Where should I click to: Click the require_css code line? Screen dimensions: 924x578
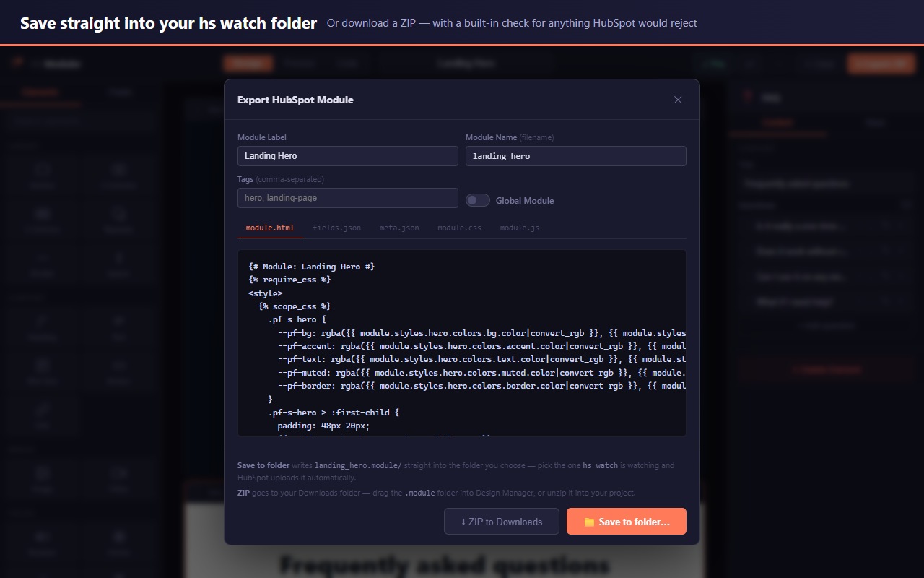click(289, 280)
